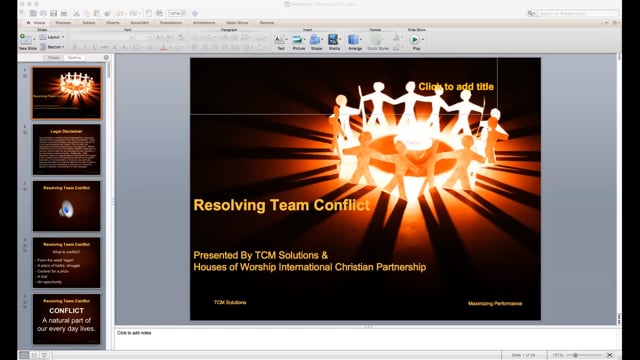Switch to the Slide Show tab
Image resolution: width=640 pixels, height=360 pixels.
coord(237,23)
